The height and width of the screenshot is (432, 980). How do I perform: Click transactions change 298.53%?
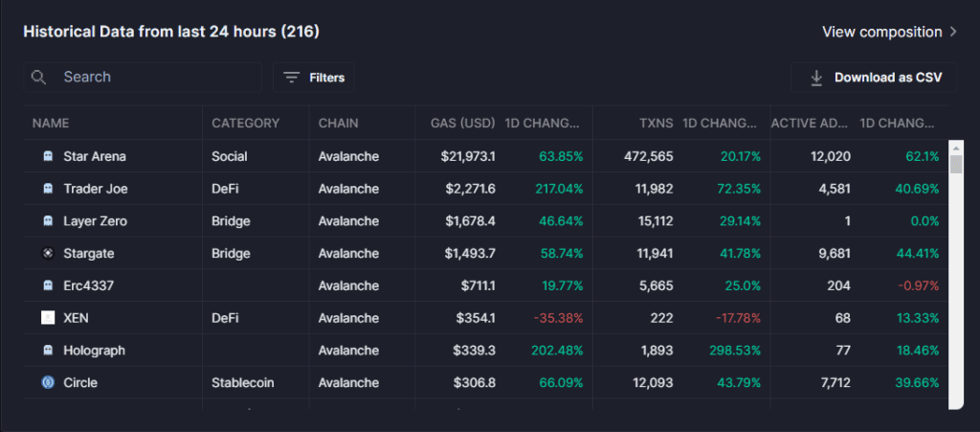(x=735, y=350)
